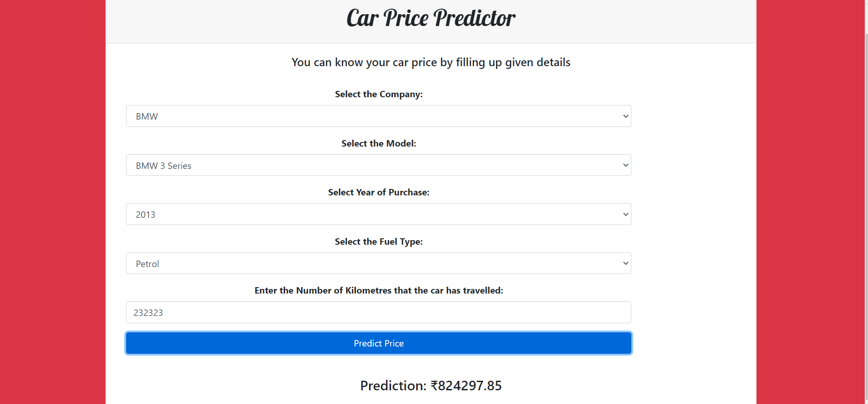868x404 pixels.
Task: Expand the chevron on the Petrol selector
Action: 625,263
